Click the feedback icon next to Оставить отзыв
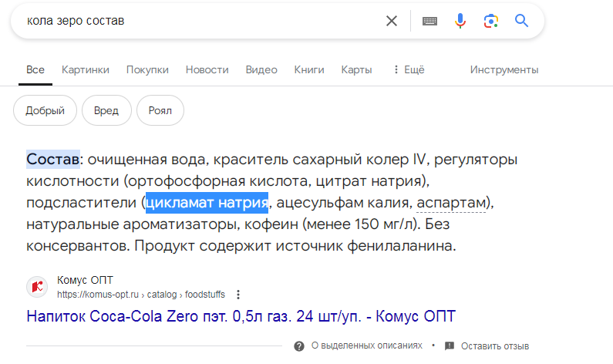The width and height of the screenshot is (613, 364). pos(450,345)
